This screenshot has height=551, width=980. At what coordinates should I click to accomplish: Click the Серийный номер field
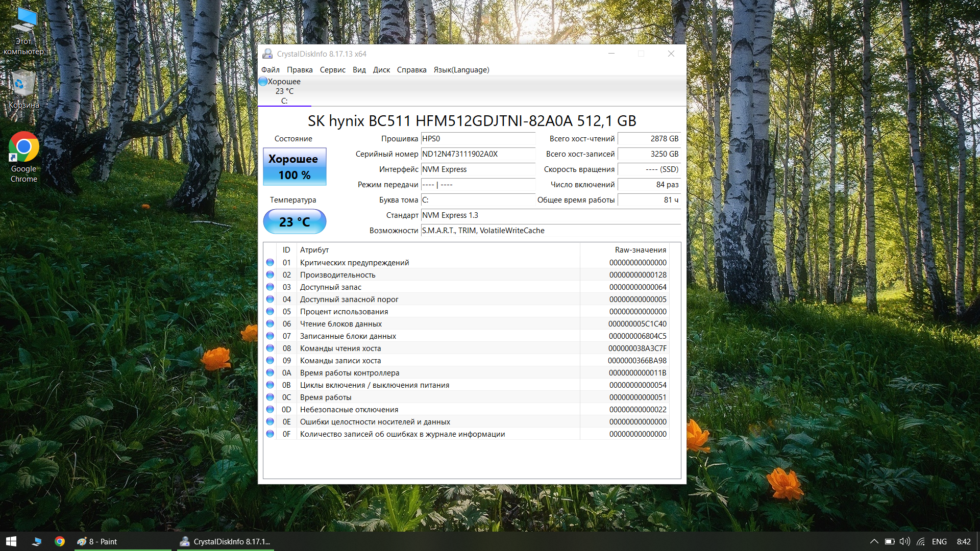[478, 154]
